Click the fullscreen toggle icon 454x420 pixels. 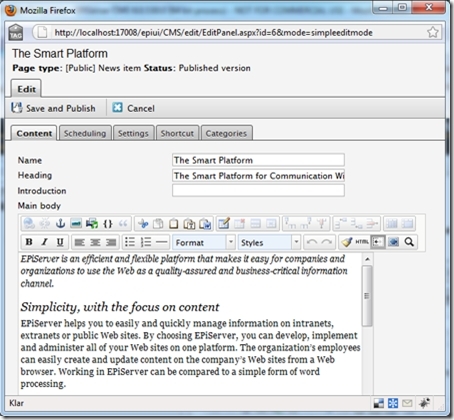394,242
